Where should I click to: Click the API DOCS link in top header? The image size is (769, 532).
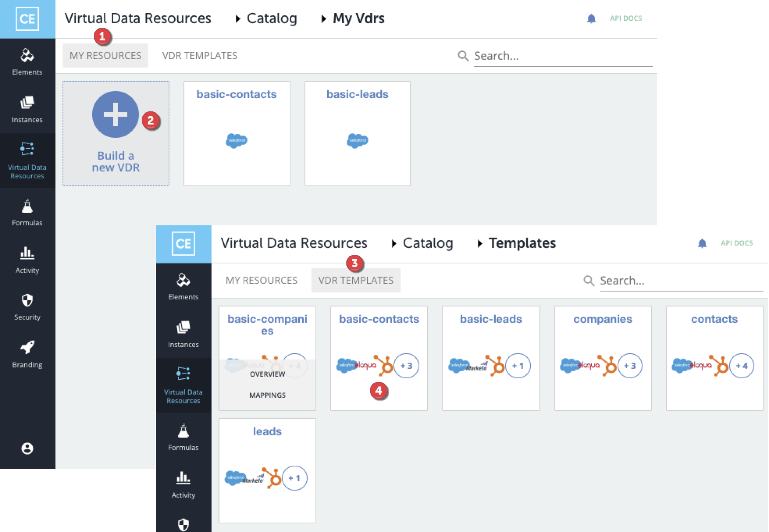click(626, 18)
